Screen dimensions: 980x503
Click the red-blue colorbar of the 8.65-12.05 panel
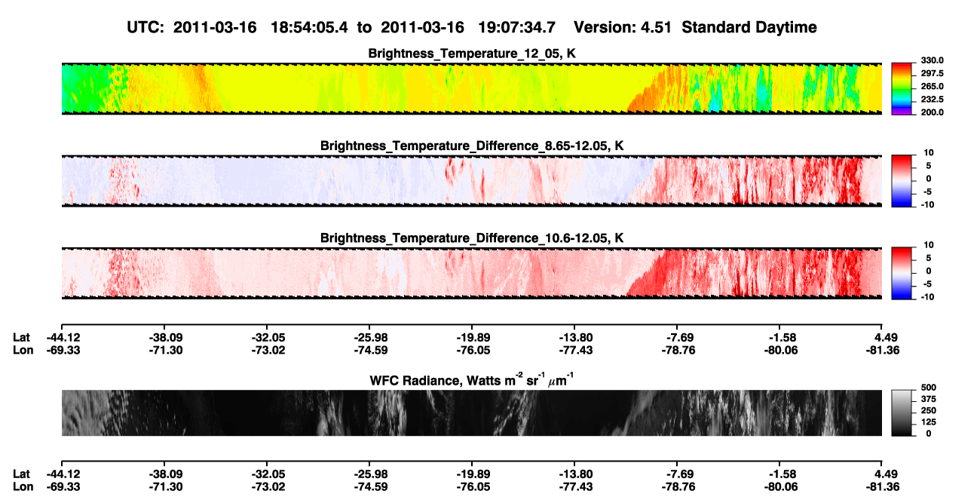[901, 179]
